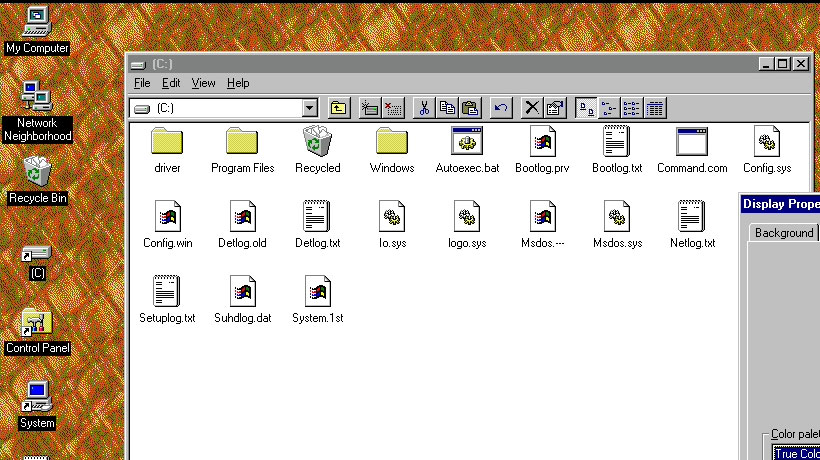Select the driver folder
Image resolution: width=820 pixels, height=460 pixels.
[x=167, y=151]
